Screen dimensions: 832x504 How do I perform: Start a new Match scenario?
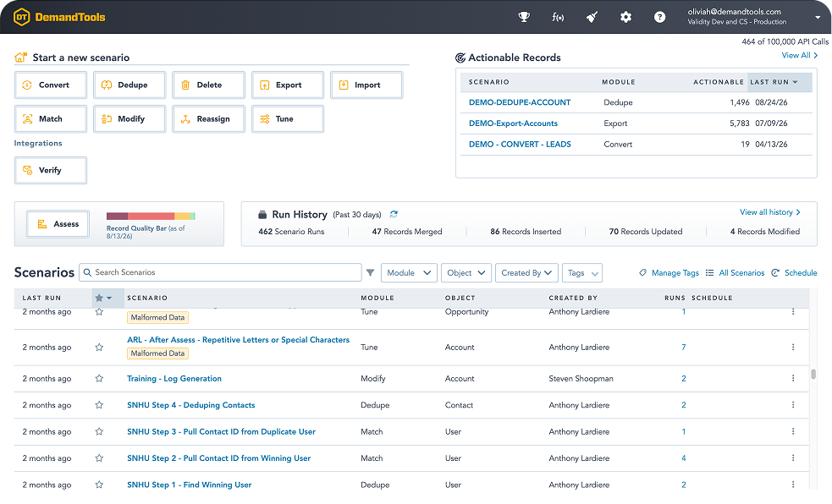51,118
